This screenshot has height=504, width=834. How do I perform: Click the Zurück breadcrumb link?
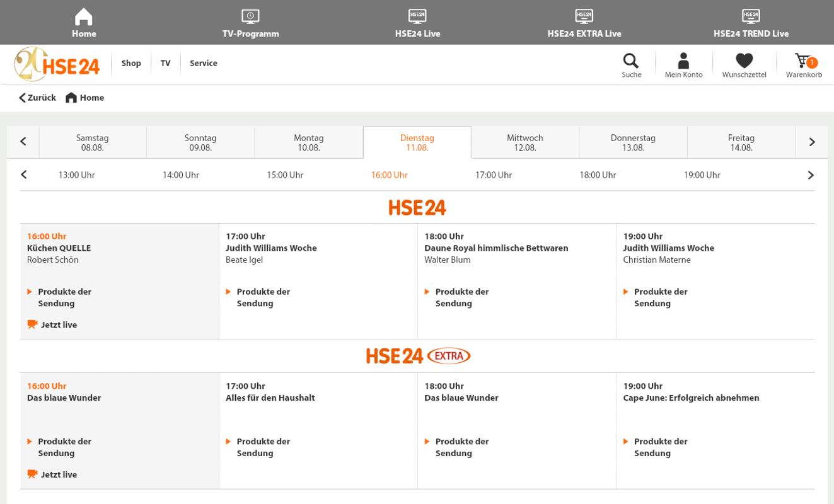[x=37, y=98]
